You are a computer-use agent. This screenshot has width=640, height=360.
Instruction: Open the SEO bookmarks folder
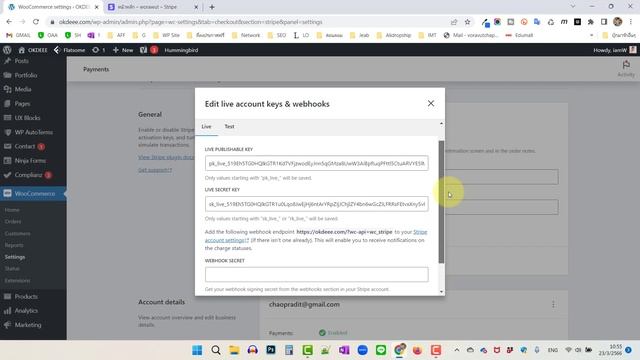[x=277, y=35]
